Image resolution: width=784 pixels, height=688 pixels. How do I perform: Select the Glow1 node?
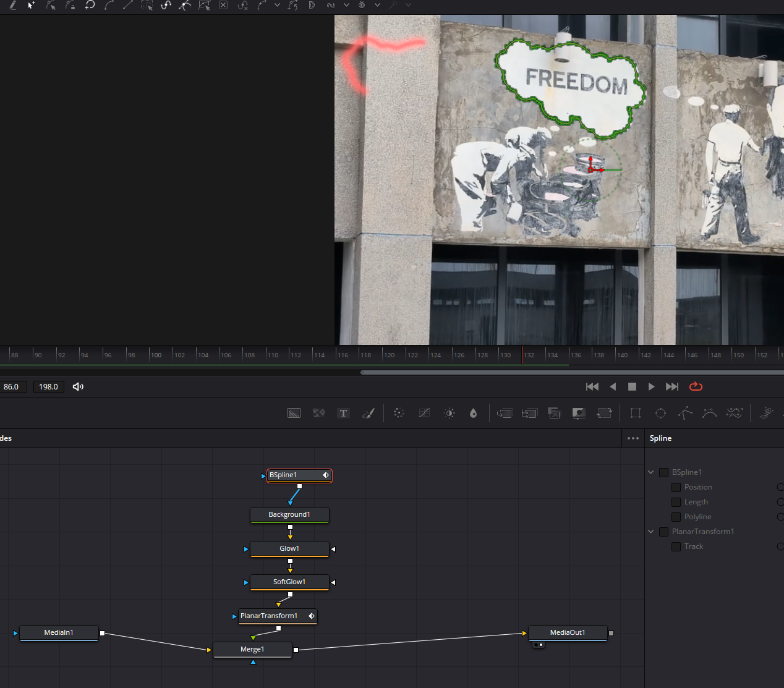(289, 549)
